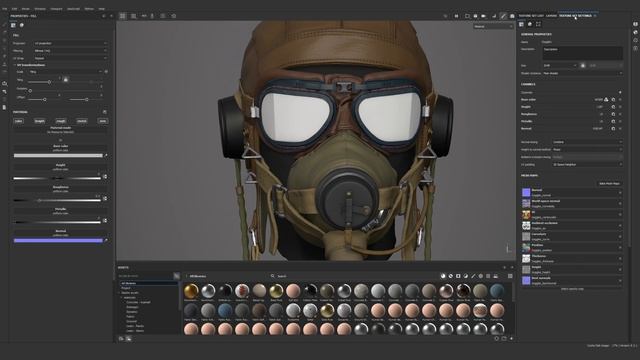640x360 pixels.
Task: Select the Ambient occlusion mesh map thumbnail
Action: tap(526, 225)
